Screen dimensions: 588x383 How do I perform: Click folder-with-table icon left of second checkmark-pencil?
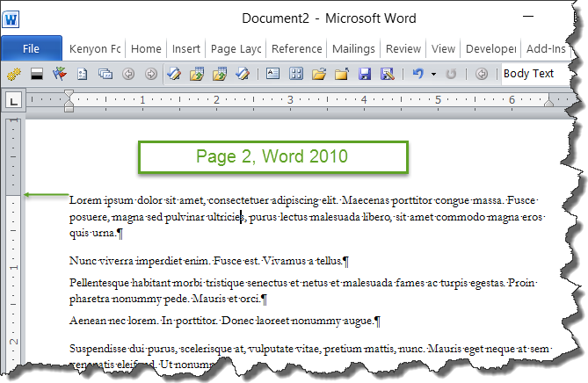[x=220, y=74]
